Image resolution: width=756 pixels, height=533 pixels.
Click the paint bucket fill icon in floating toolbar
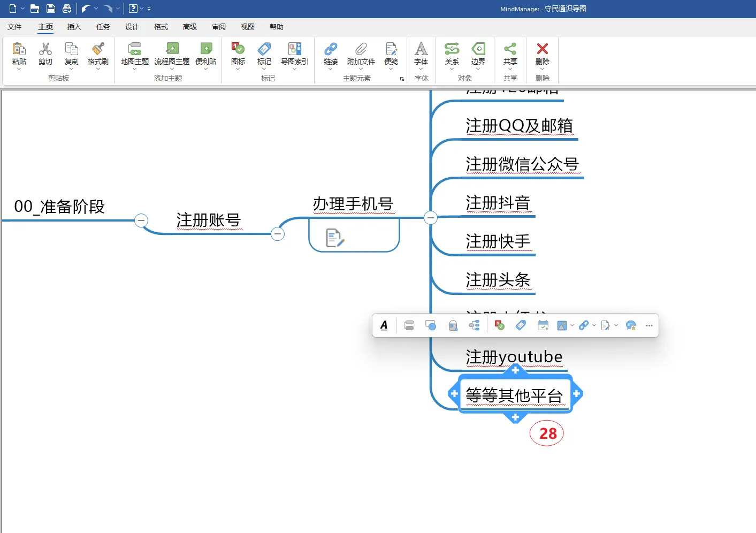click(x=453, y=325)
